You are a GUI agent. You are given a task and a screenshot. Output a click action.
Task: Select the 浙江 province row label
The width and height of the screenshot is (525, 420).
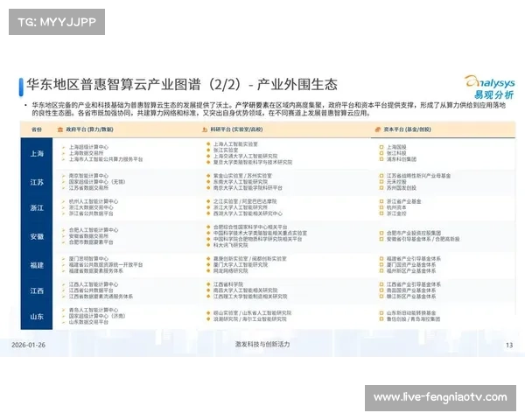[37, 207]
